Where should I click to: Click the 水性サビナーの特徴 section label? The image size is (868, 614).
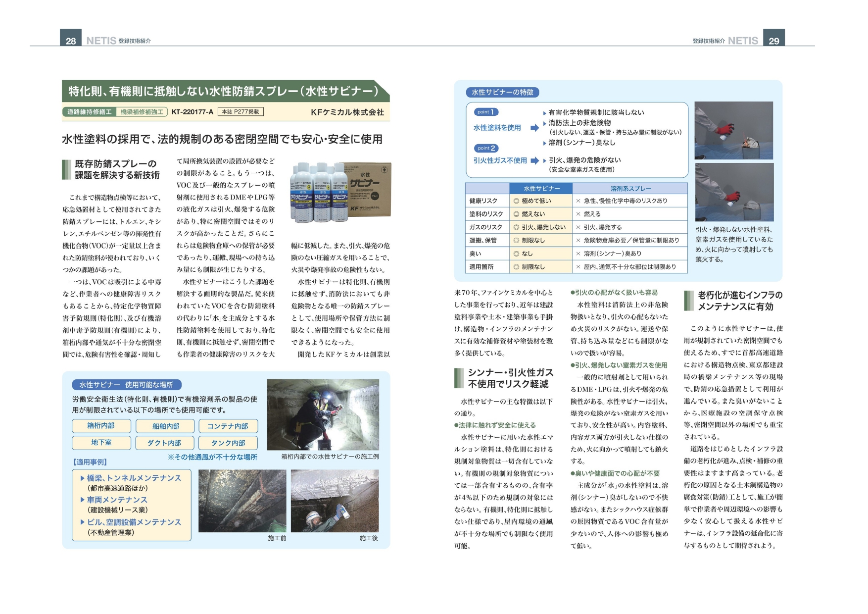(502, 93)
